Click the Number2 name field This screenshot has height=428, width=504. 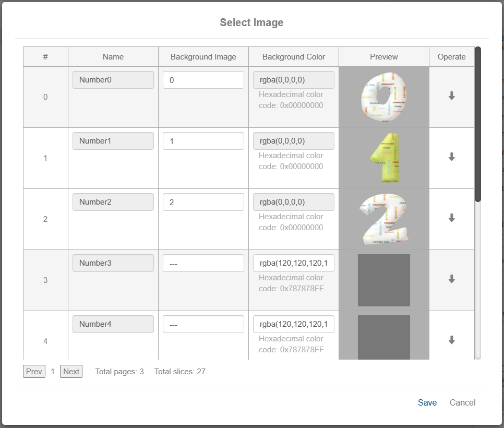pos(113,202)
